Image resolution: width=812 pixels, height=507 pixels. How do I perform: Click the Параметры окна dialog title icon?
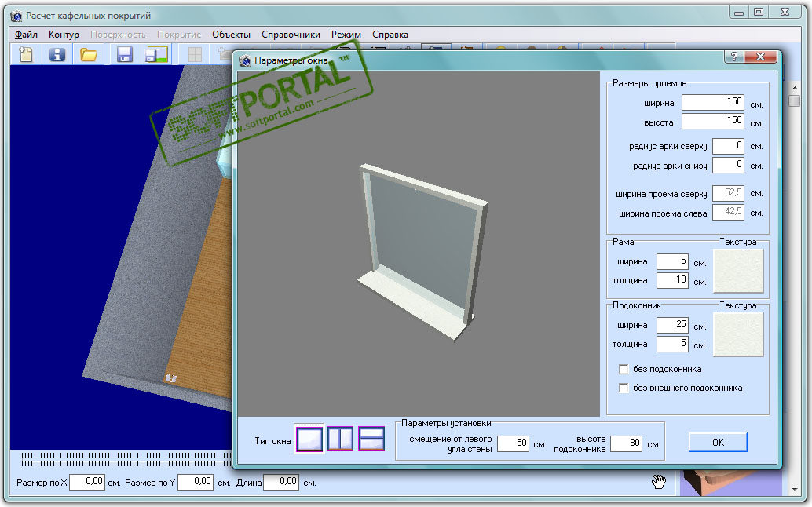click(x=245, y=60)
